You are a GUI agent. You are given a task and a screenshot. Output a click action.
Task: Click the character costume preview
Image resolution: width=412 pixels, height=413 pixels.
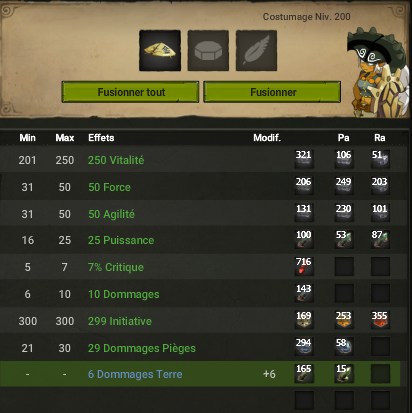(377, 73)
